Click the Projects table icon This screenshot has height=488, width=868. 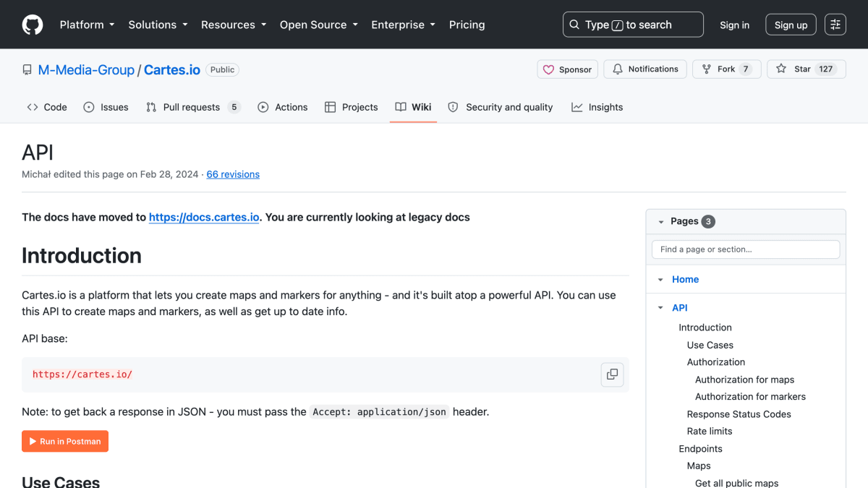point(330,107)
